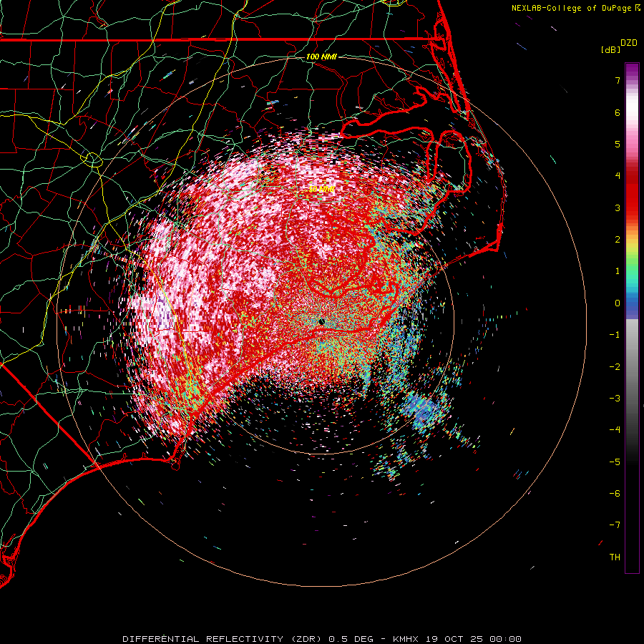Viewport: 644px width, 644px height.
Task: Click the -4 scale value
Action: (615, 430)
